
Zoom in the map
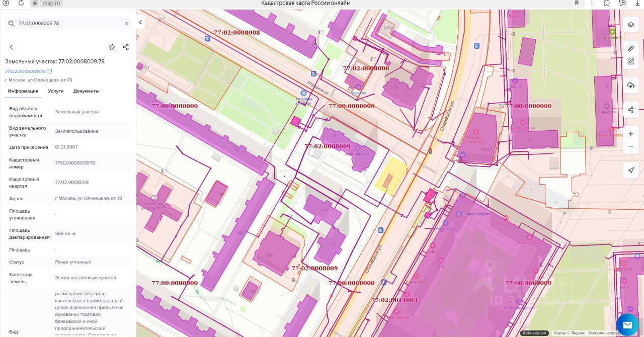point(631,134)
